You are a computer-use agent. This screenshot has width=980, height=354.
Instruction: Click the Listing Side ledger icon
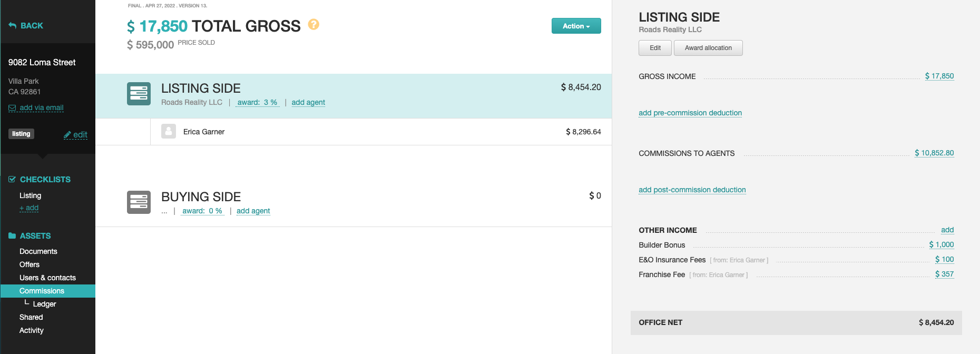coord(139,94)
